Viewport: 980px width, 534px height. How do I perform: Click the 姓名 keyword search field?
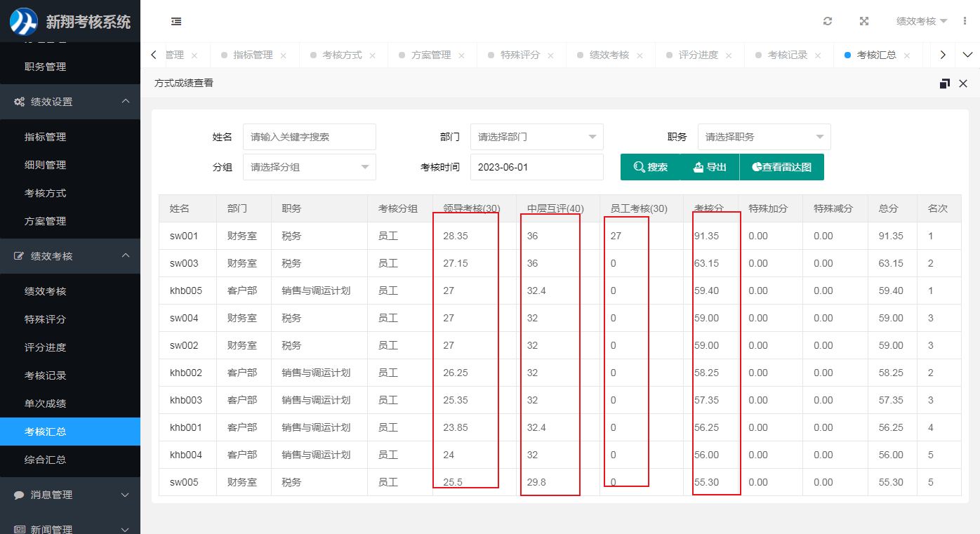click(x=309, y=137)
